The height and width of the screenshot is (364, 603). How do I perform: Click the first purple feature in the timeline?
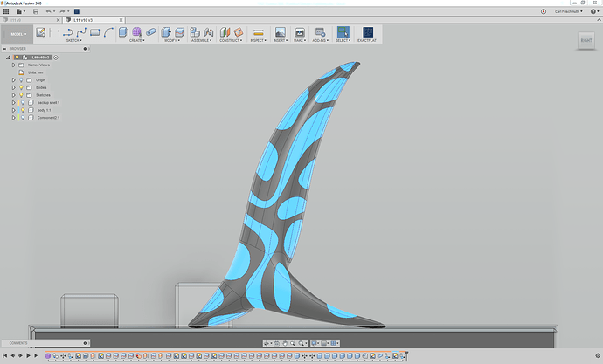click(x=48, y=356)
